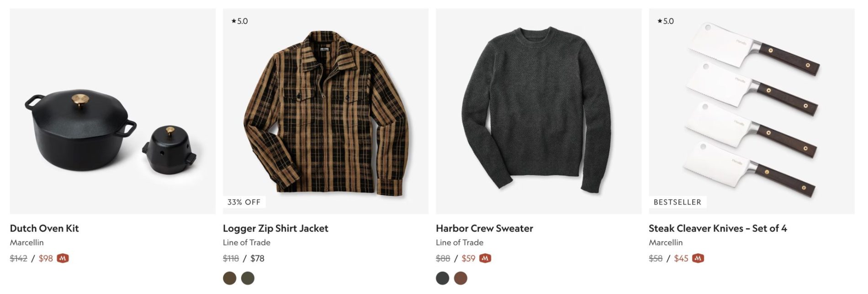Image resolution: width=868 pixels, height=294 pixels.
Task: Click the 33% OFF badge
Action: pos(244,202)
